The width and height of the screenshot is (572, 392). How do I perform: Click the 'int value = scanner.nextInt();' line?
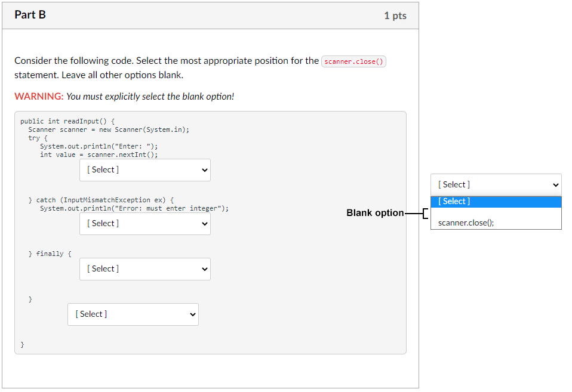pos(99,155)
